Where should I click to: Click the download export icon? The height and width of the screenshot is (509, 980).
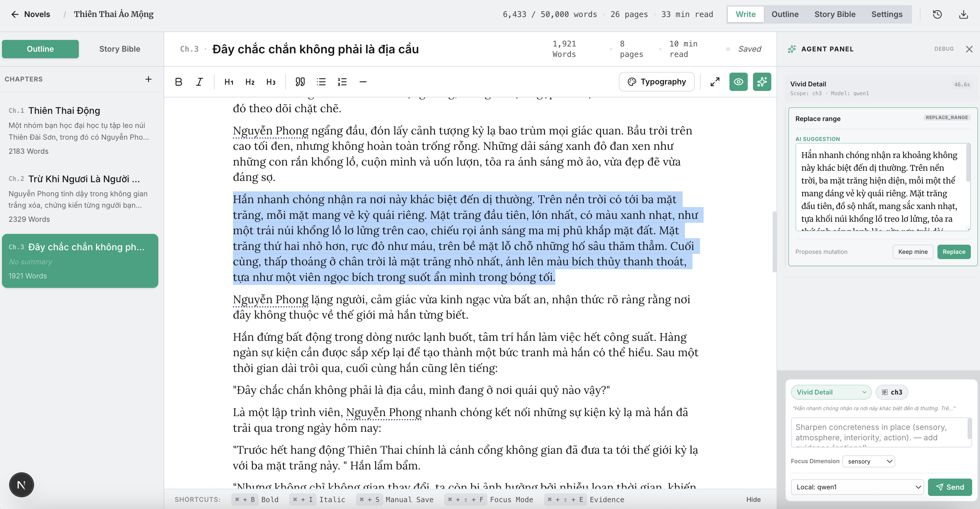point(964,14)
